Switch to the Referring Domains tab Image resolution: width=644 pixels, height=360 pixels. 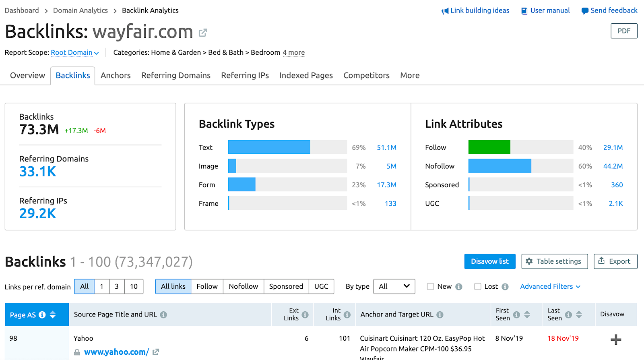pos(176,75)
